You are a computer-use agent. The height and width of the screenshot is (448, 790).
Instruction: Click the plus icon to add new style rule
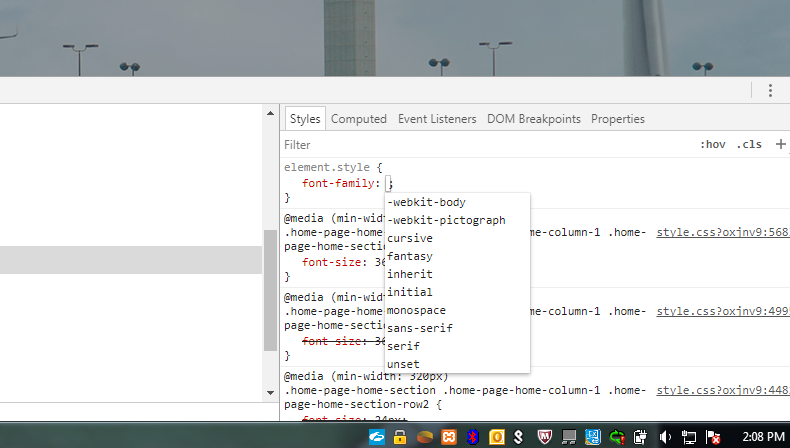click(x=780, y=145)
